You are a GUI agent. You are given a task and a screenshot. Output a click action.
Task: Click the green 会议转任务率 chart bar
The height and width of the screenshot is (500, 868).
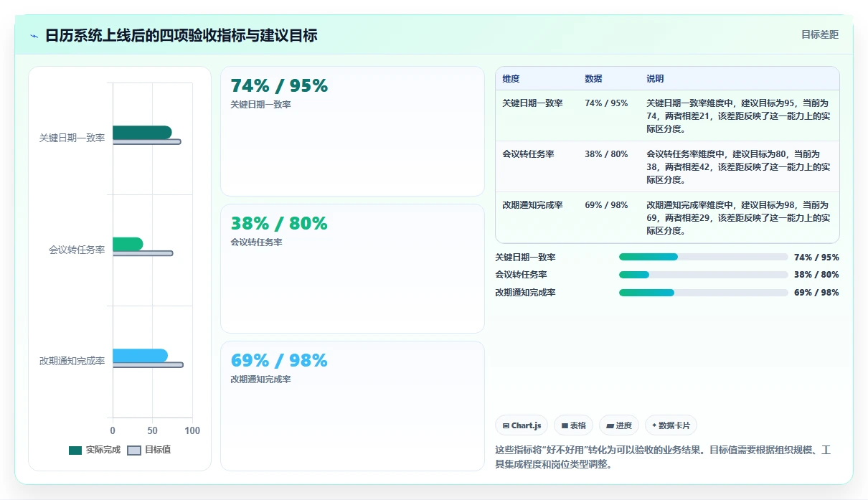point(128,244)
